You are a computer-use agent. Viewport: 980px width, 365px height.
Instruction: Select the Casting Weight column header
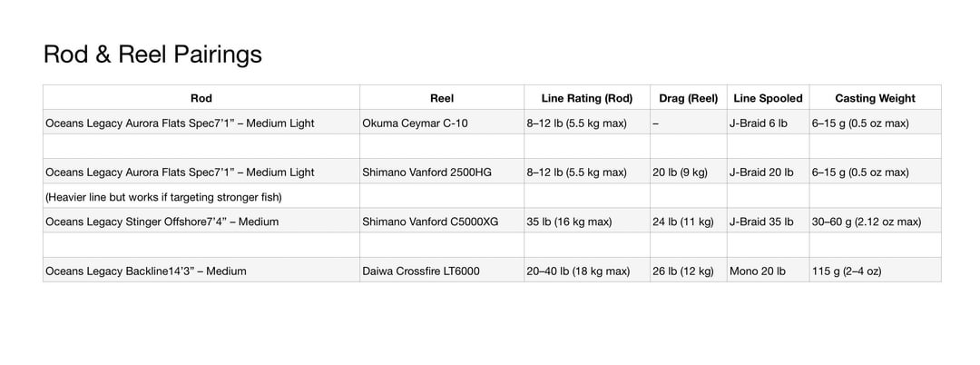coord(875,98)
